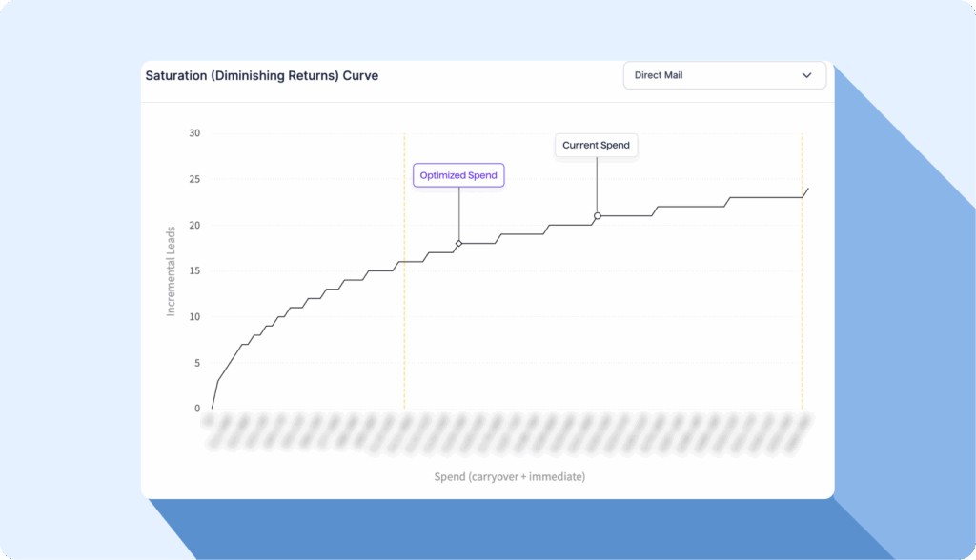Click the 5 tick label on the y-axis
Viewport: 976px width, 560px height.
pos(197,363)
